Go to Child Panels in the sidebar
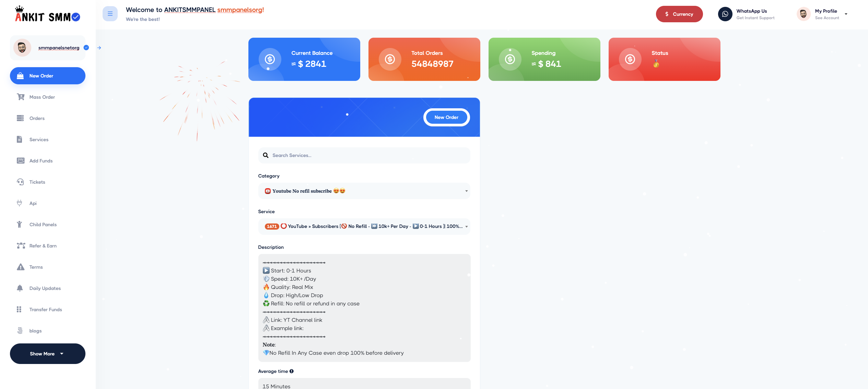The image size is (868, 389). (43, 224)
